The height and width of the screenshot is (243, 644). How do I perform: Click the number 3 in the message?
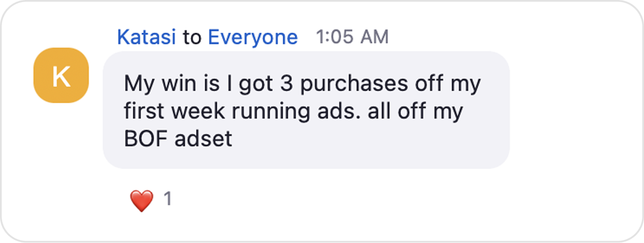[x=287, y=84]
